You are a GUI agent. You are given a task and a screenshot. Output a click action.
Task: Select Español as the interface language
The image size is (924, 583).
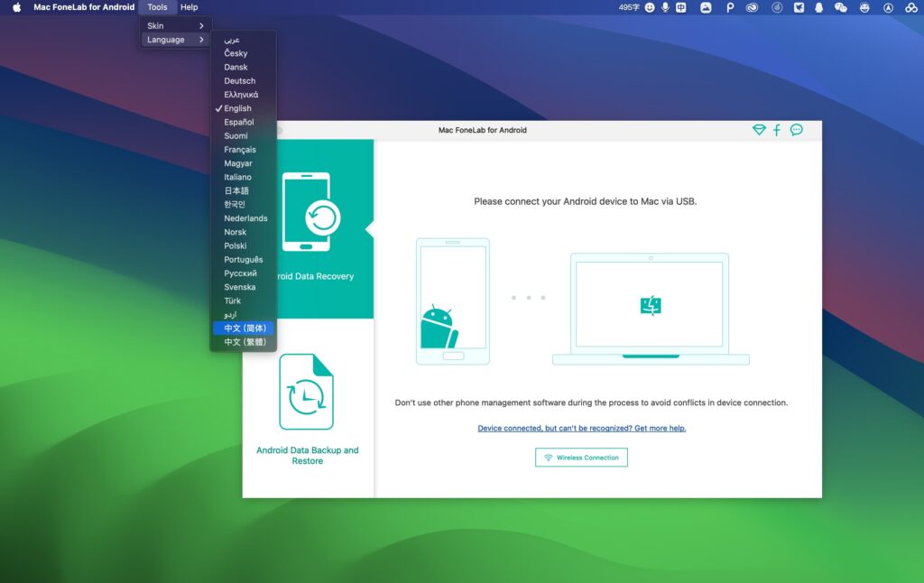pos(238,122)
